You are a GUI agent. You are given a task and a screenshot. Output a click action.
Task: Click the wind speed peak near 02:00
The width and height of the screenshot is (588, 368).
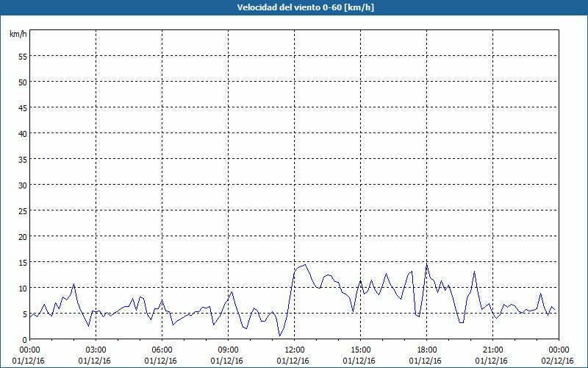(x=74, y=284)
